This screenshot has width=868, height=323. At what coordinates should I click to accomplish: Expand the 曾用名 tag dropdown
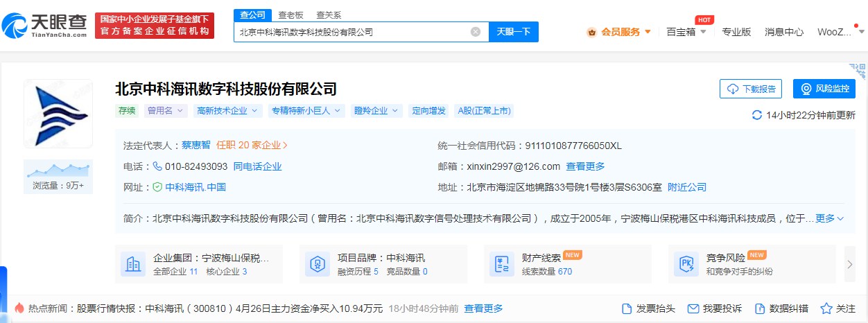click(166, 111)
